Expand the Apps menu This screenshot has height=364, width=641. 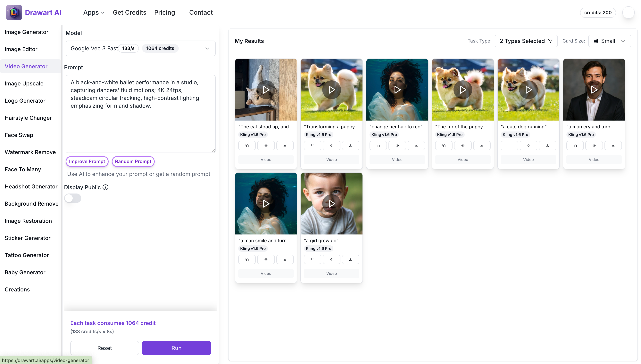(94, 12)
